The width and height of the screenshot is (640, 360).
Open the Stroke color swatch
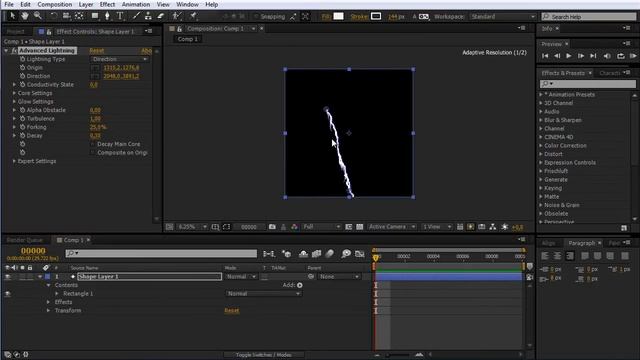[376, 16]
